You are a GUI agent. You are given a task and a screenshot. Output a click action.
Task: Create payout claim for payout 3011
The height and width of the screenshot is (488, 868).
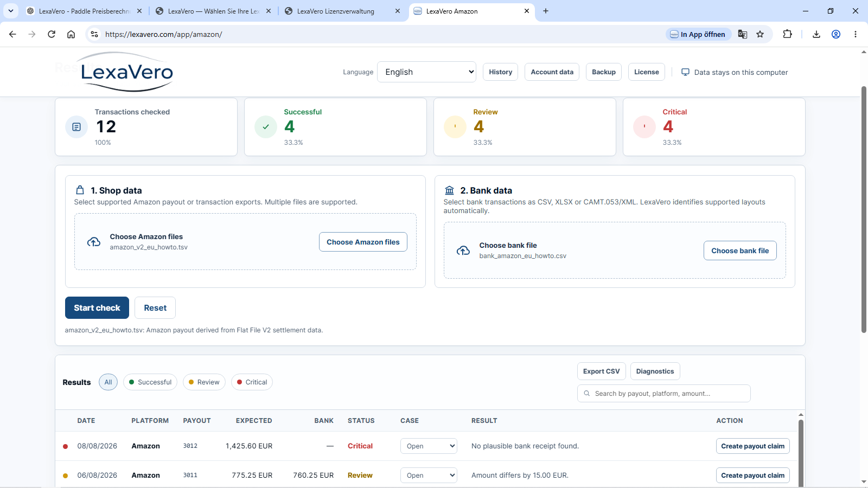click(752, 476)
